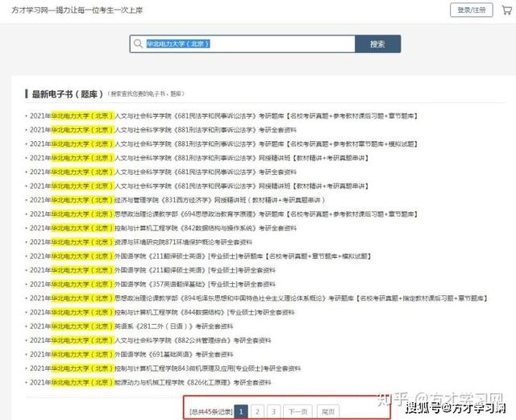The width and height of the screenshot is (516, 420).
Task: Open 843微机原理及应用 考研全套资料 link
Action: click(x=165, y=368)
